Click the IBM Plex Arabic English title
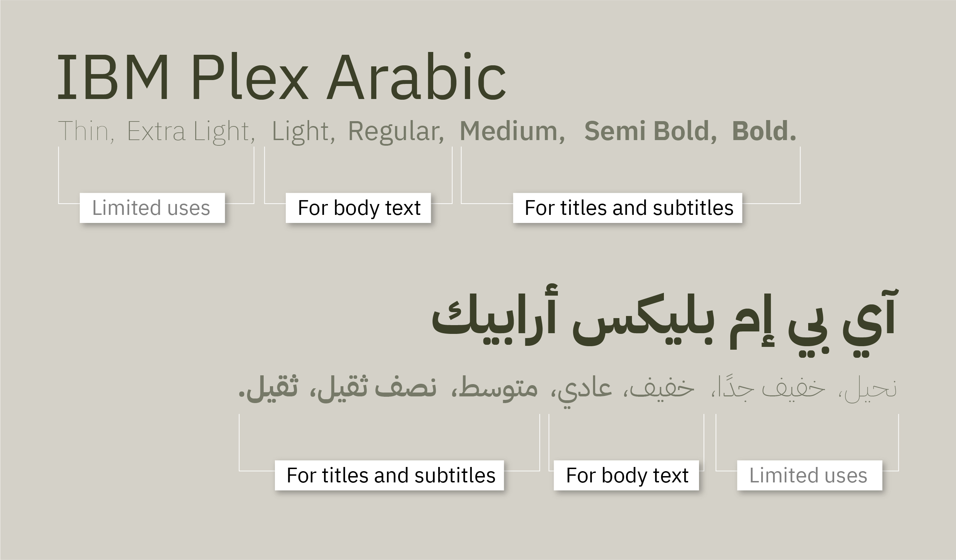The width and height of the screenshot is (956, 560). 282,76
